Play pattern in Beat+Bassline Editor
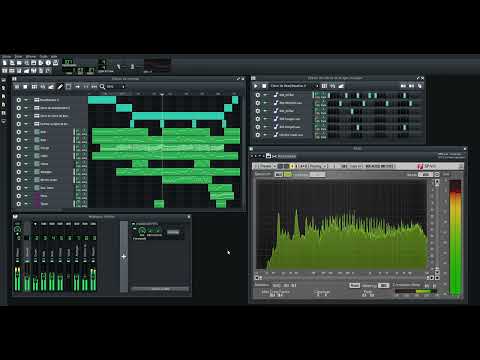Image resolution: width=480 pixels, height=360 pixels. (256, 86)
